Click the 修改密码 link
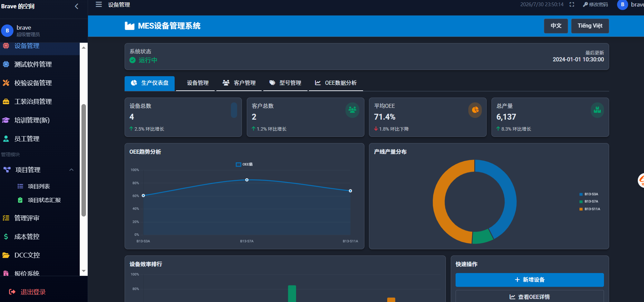This screenshot has width=644, height=302. [595, 4]
